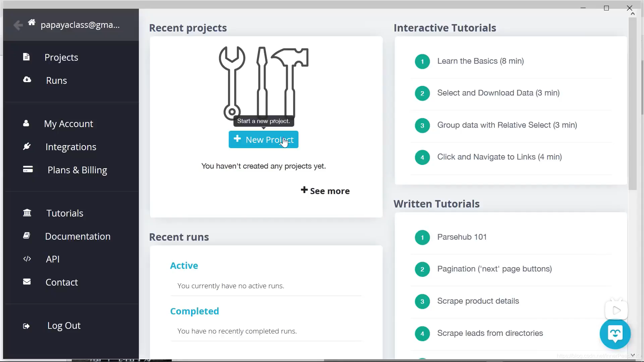Open Learn the Basics tutorial
This screenshot has height=362, width=644.
click(480, 61)
